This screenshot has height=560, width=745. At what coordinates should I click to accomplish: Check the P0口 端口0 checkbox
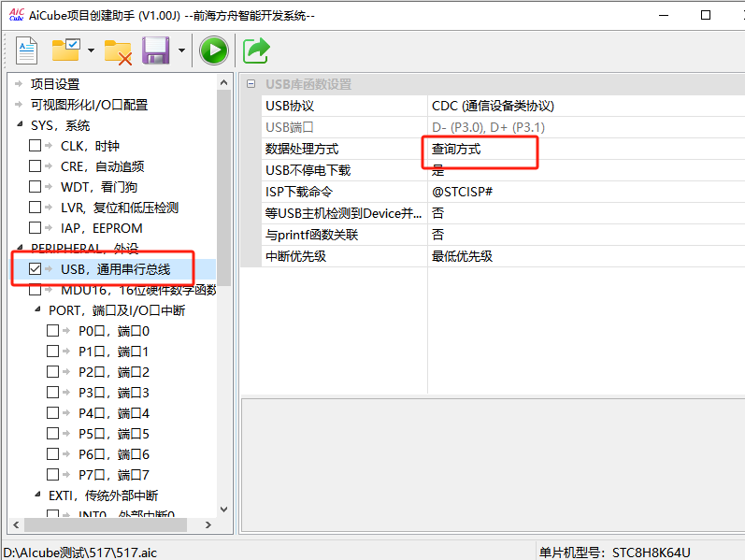pos(52,330)
